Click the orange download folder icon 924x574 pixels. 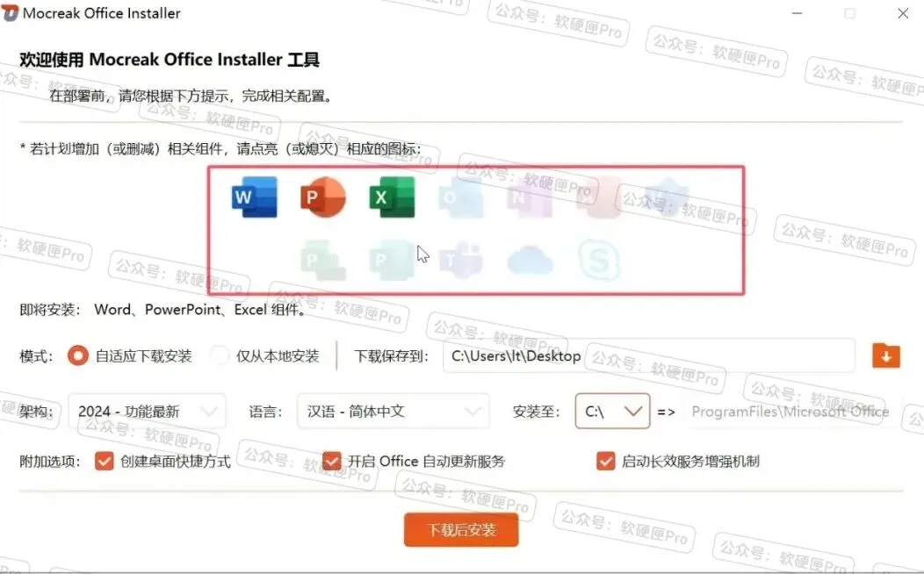point(886,355)
